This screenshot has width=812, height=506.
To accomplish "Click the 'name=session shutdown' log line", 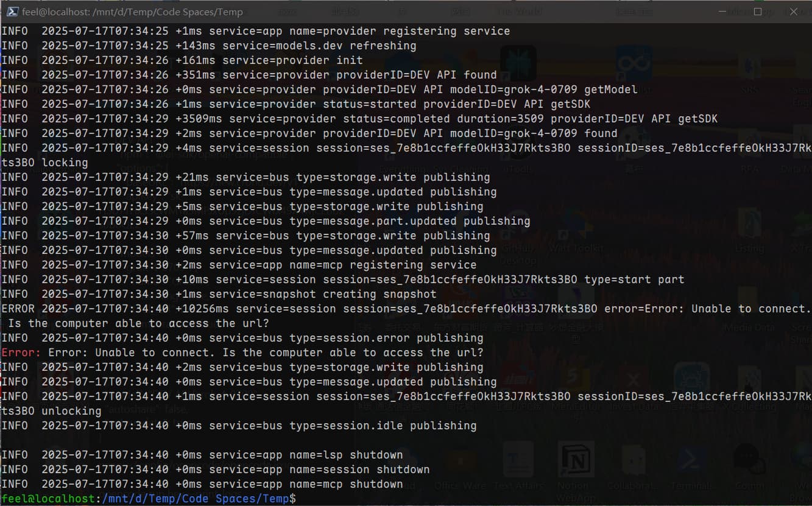I will click(x=216, y=469).
